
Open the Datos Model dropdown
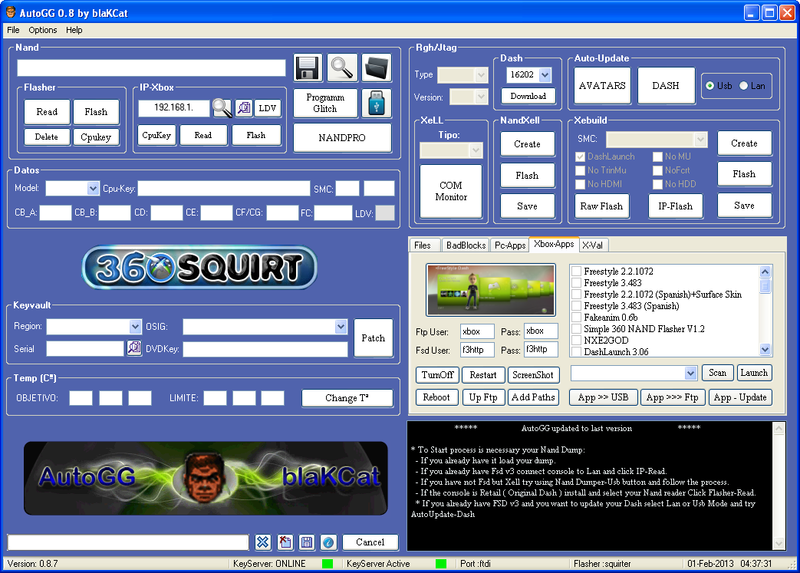point(93,188)
